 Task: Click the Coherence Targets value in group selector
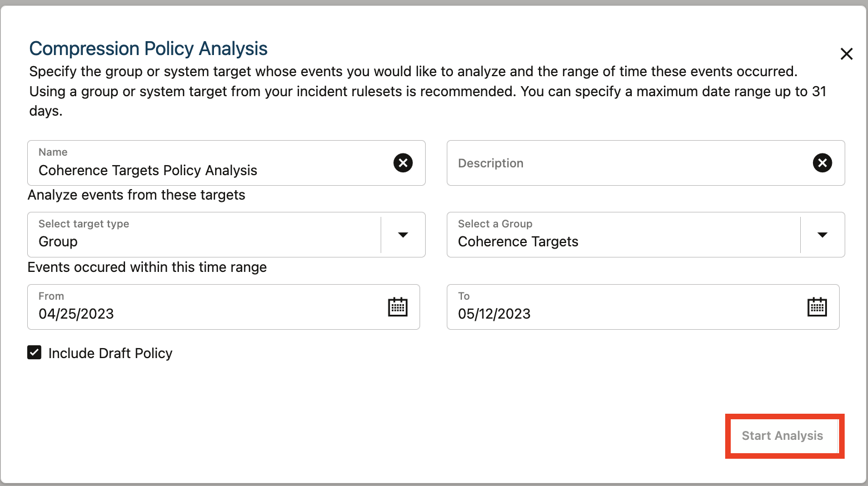518,242
